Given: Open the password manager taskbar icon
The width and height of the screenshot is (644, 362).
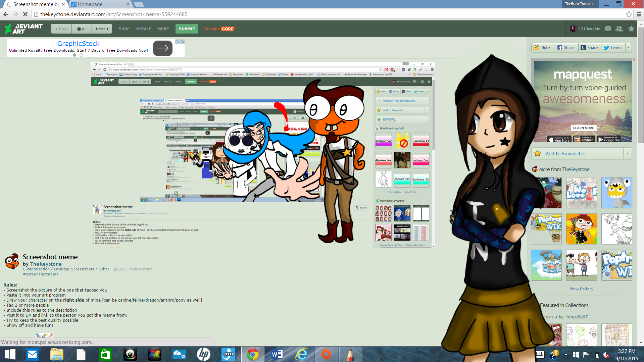Looking at the screenshot, I should (x=228, y=354).
